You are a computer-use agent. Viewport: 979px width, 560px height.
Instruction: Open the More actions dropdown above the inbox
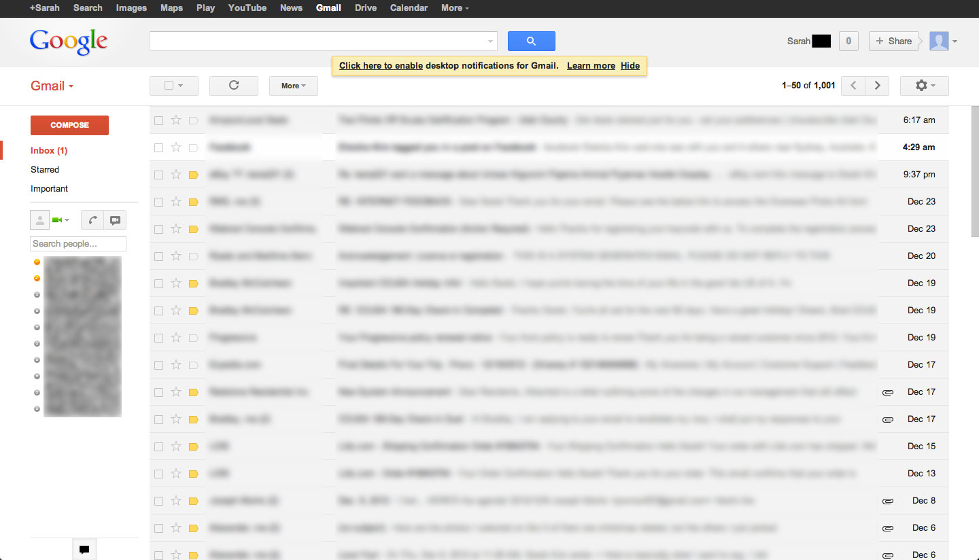point(293,86)
